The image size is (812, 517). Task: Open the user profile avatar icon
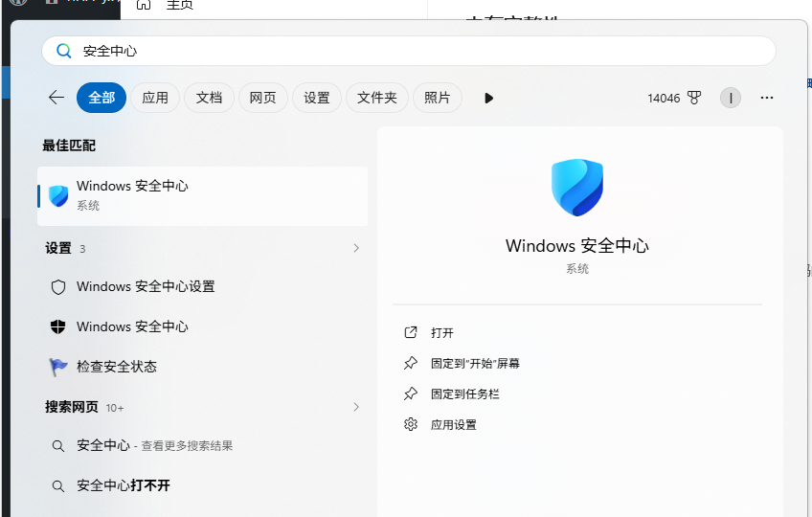point(731,98)
